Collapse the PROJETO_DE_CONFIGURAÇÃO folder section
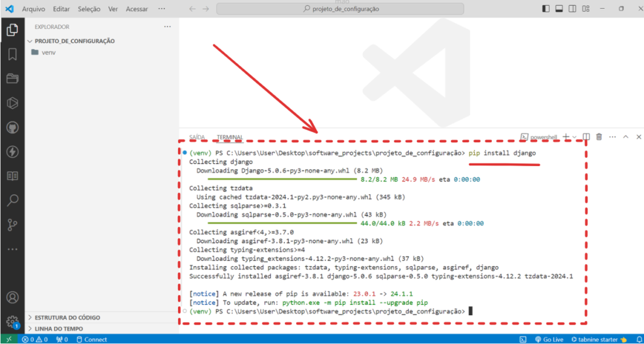Screen dimensions: 644x344 point(103,41)
